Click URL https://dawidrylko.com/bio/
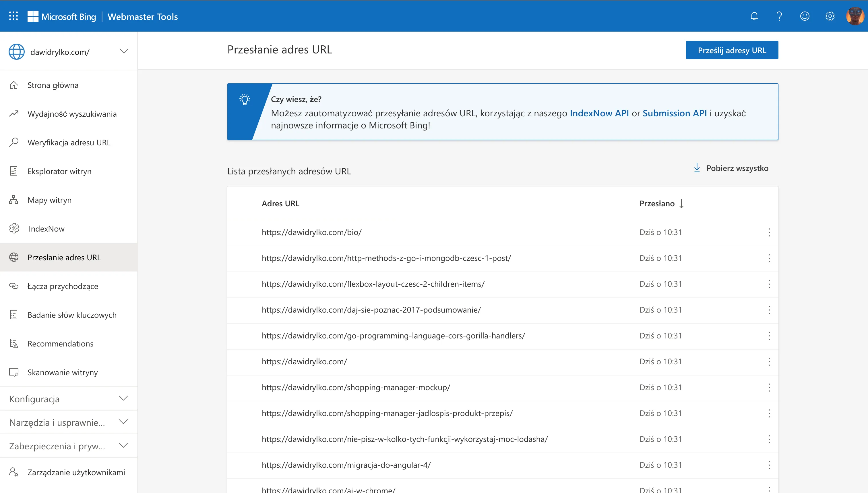The width and height of the screenshot is (868, 493). (311, 232)
